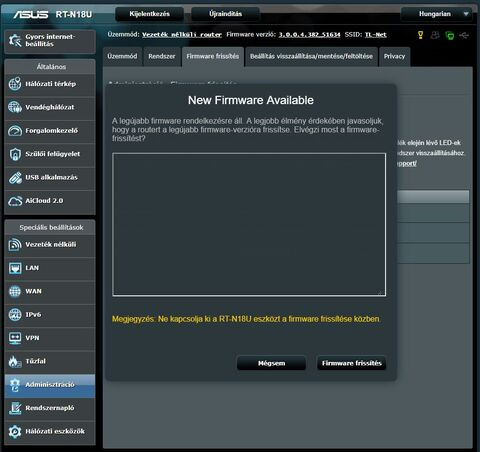Open firmware version 3.0.0.4.382_51634 link
The height and width of the screenshot is (452, 480).
309,35
